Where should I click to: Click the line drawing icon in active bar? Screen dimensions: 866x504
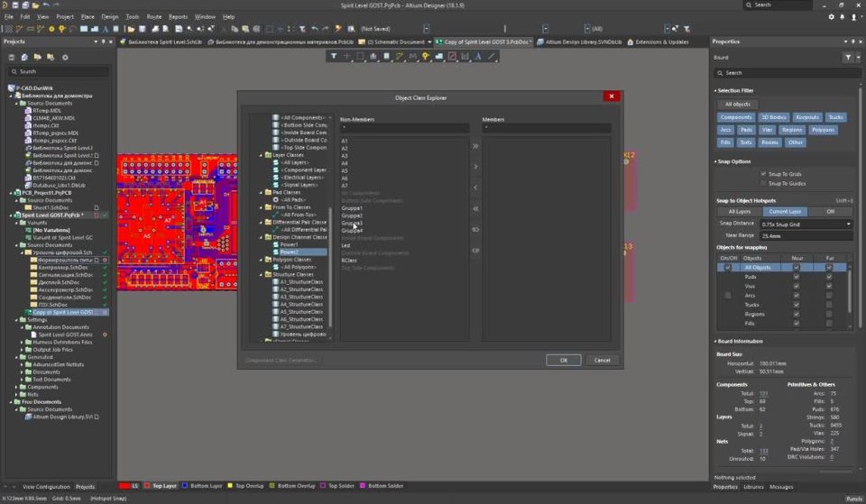(x=492, y=56)
